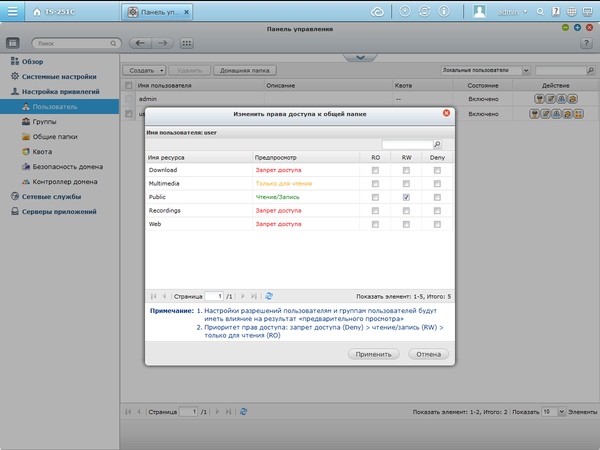Check Deny for Public folder

[437, 197]
